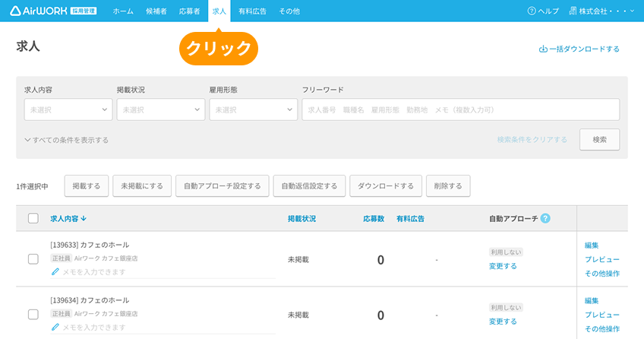Check the box for job 139634
The height and width of the screenshot is (339, 644).
coord(33,315)
